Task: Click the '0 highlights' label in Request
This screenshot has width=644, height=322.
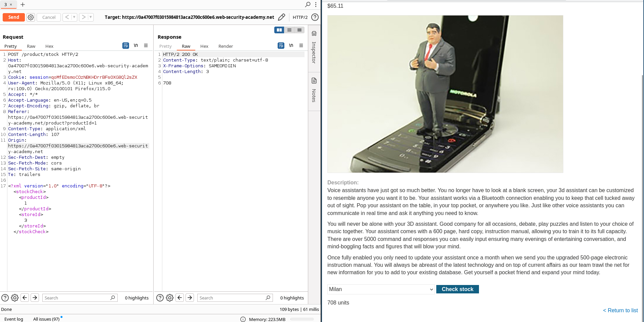Action: pos(137,298)
